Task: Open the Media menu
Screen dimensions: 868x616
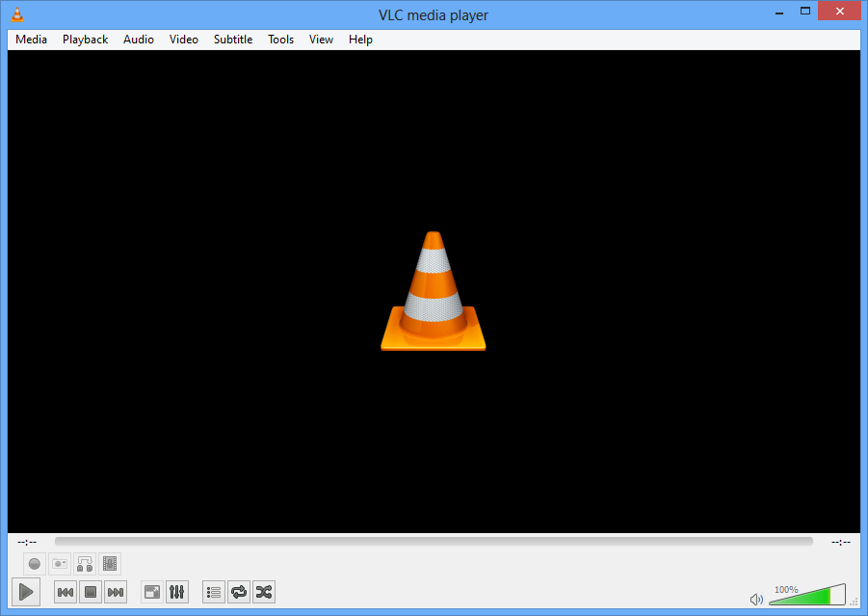Action: (31, 40)
